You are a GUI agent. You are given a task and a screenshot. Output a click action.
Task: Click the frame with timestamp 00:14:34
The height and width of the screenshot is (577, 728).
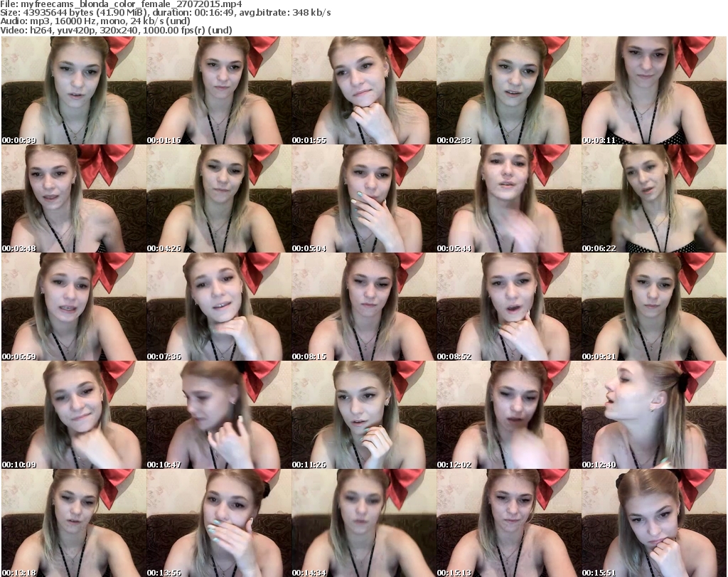[x=363, y=523]
